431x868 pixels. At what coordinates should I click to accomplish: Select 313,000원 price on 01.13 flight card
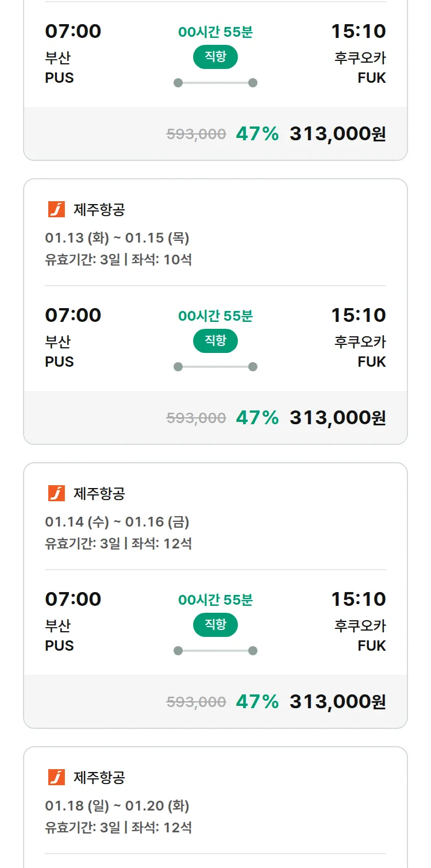tap(337, 418)
